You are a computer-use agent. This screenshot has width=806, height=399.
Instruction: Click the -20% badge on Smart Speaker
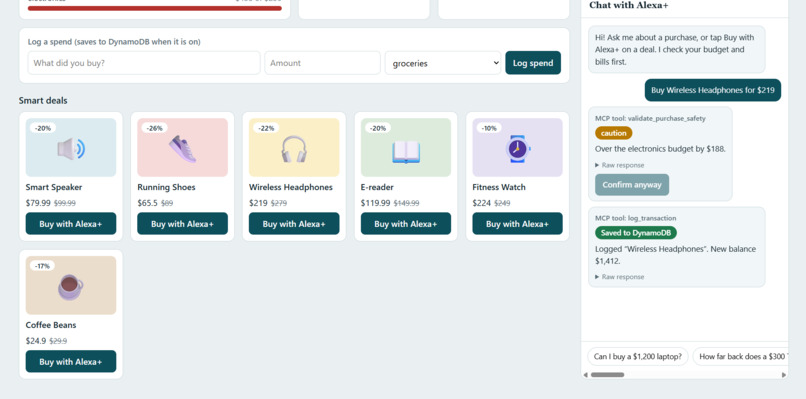43,128
